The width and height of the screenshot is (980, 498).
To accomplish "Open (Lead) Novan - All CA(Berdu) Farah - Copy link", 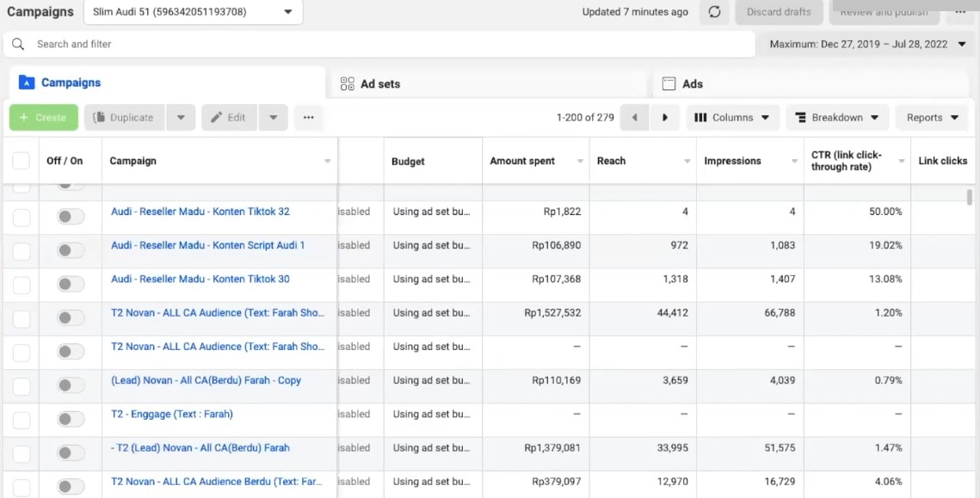I will coord(206,380).
